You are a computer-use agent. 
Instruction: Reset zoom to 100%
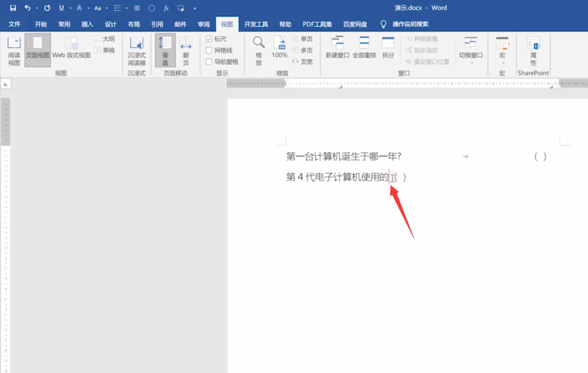pyautogui.click(x=280, y=47)
